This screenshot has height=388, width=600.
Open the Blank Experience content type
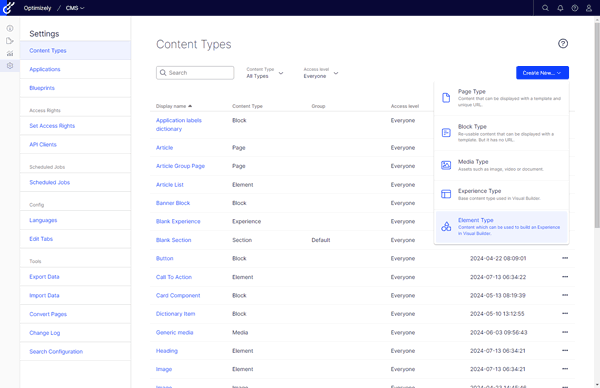point(178,221)
